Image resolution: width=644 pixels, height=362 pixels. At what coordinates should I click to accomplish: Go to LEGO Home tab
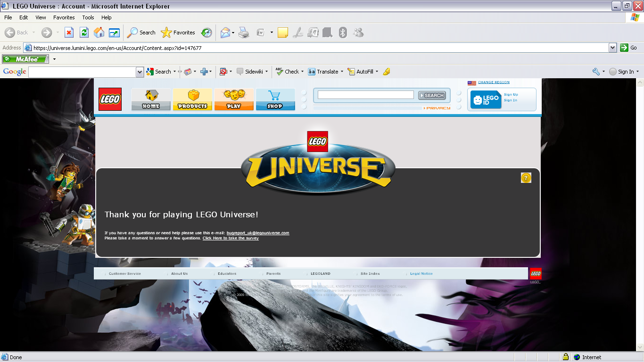[x=151, y=99]
